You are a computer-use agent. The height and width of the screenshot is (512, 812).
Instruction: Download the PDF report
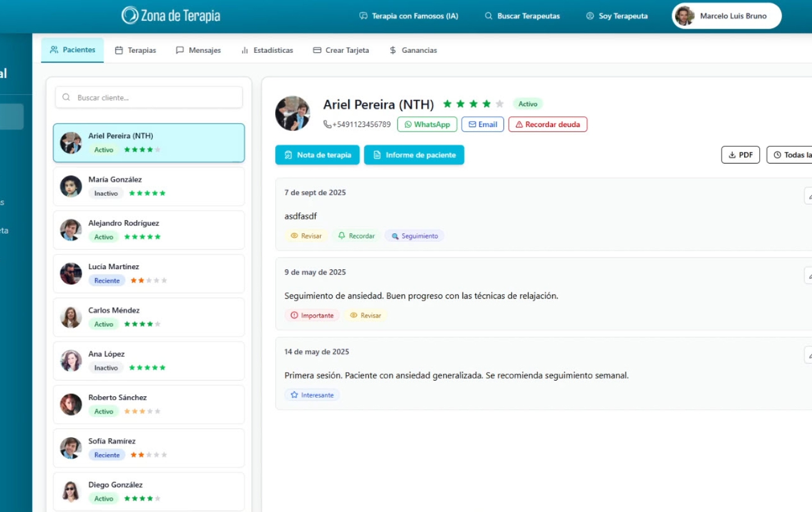pos(740,155)
